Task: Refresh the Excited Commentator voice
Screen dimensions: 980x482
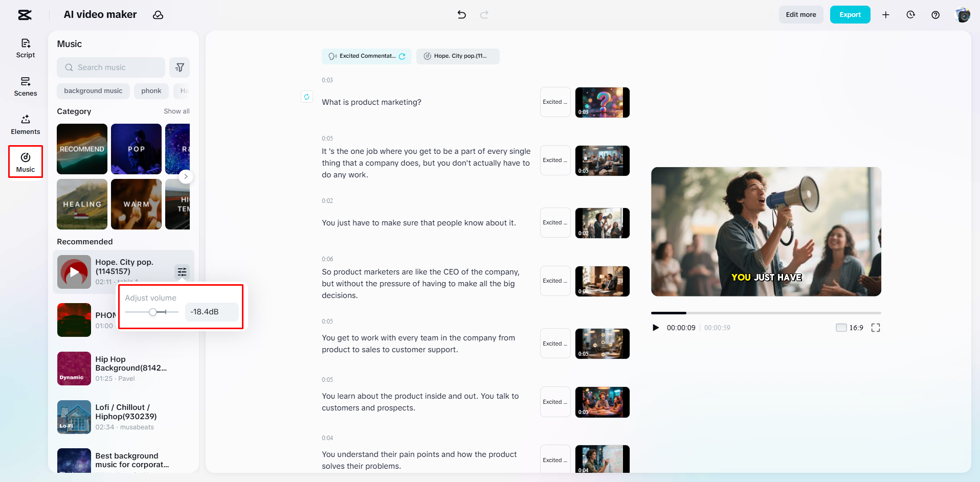Action: [402, 56]
